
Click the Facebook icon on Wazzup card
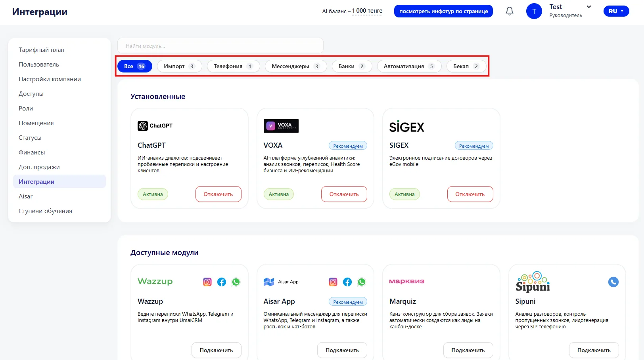tap(222, 282)
